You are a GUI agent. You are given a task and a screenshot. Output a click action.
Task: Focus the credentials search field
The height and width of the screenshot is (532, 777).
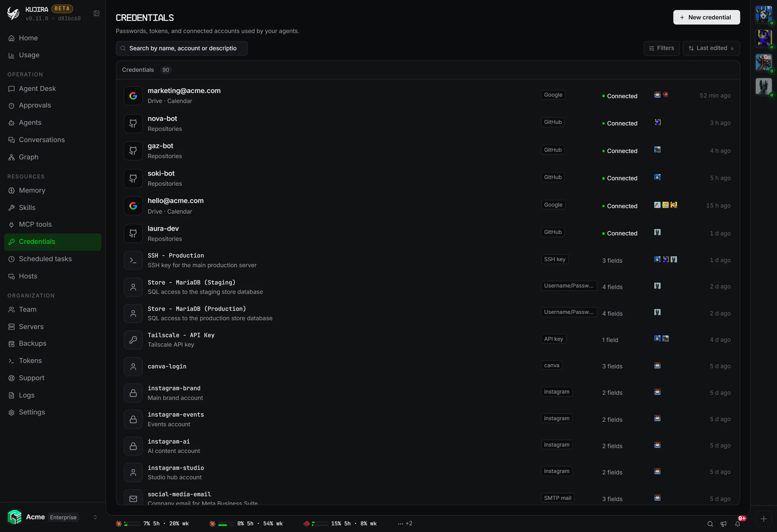[x=182, y=48]
